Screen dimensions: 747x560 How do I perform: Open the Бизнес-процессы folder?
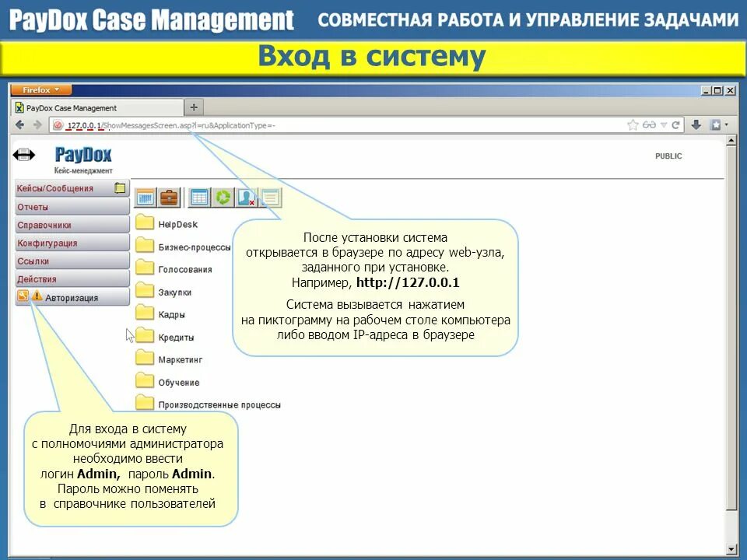point(183,247)
